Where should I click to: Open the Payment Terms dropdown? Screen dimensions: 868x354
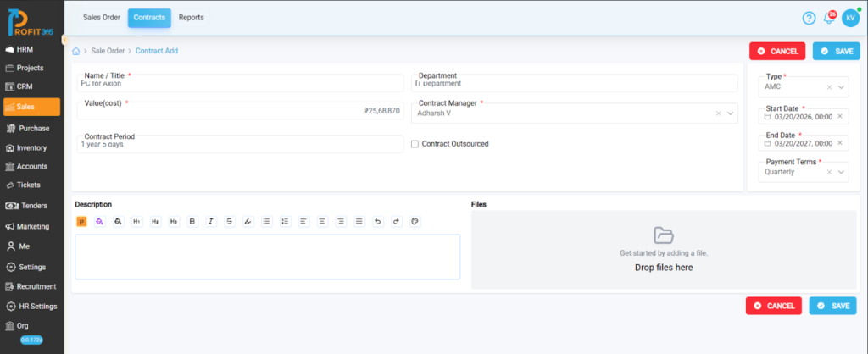[x=842, y=172]
